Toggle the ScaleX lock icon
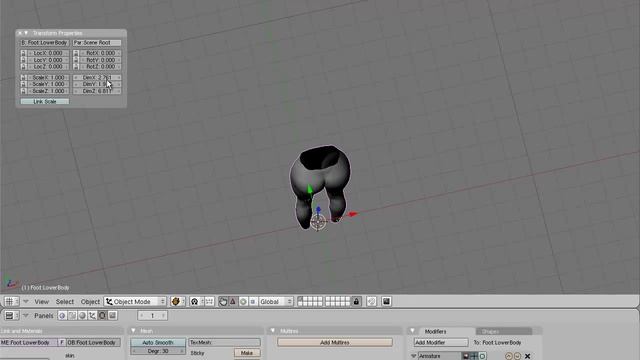 coord(23,78)
